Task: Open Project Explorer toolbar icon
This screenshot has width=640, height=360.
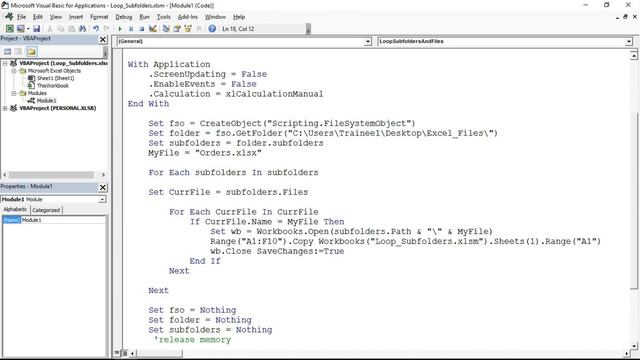Action: pos(166,29)
